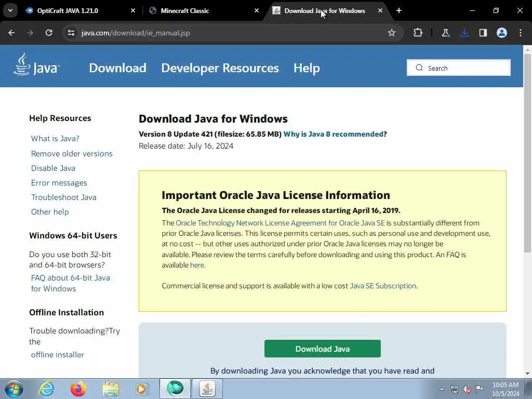The image size is (532, 399).
Task: Click the Java logo in header
Action: (37, 64)
